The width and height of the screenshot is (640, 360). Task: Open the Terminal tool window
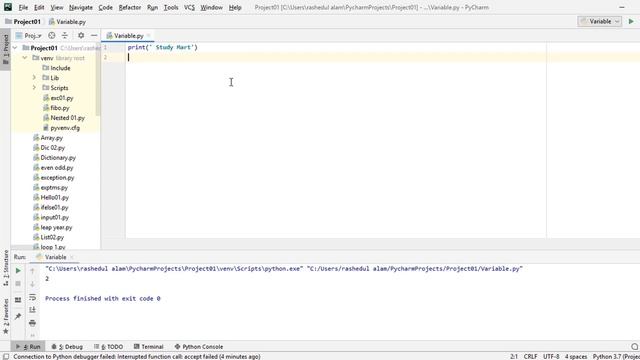(149, 347)
